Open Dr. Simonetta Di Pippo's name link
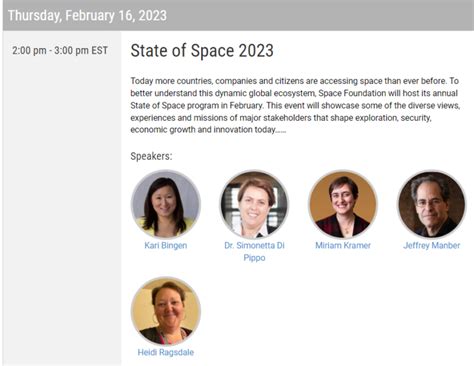 tap(254, 252)
